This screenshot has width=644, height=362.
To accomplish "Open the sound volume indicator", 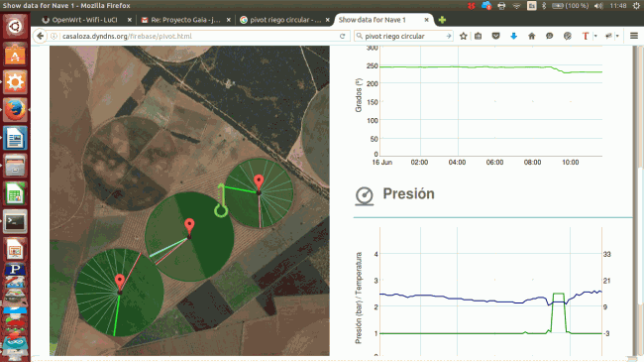I will (x=598, y=6).
